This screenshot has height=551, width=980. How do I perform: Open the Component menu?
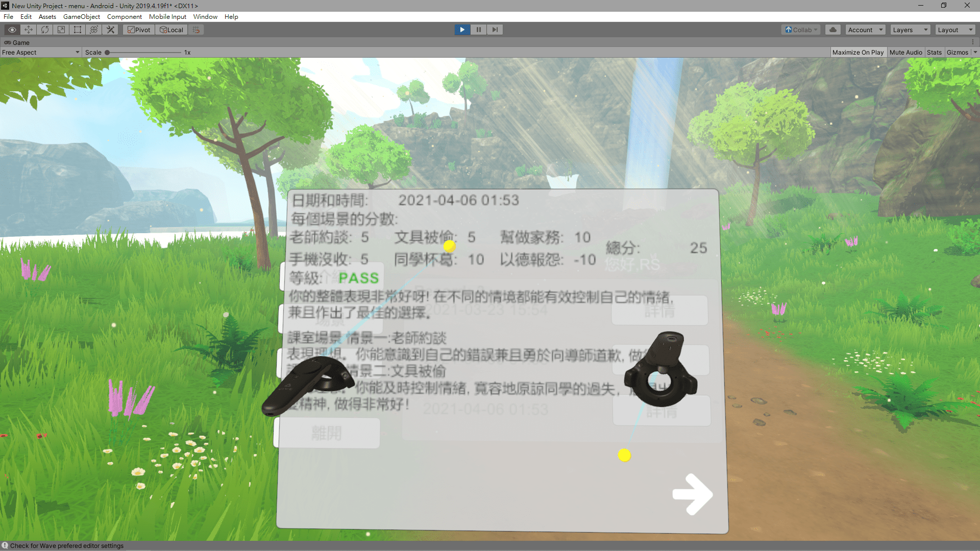[x=124, y=16]
